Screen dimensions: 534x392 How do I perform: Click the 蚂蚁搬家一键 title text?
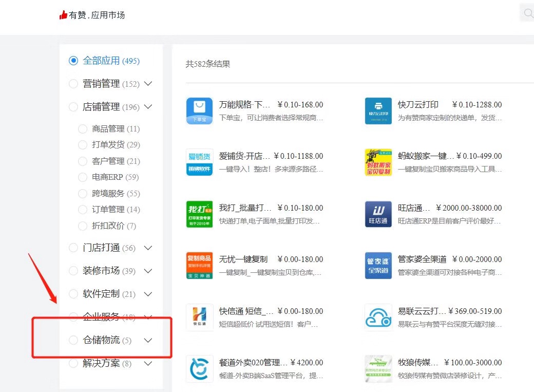[x=426, y=156]
